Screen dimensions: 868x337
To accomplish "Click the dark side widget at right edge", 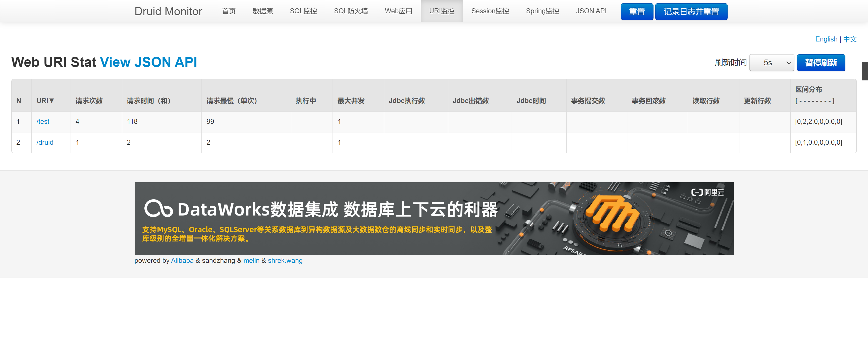I will (865, 71).
